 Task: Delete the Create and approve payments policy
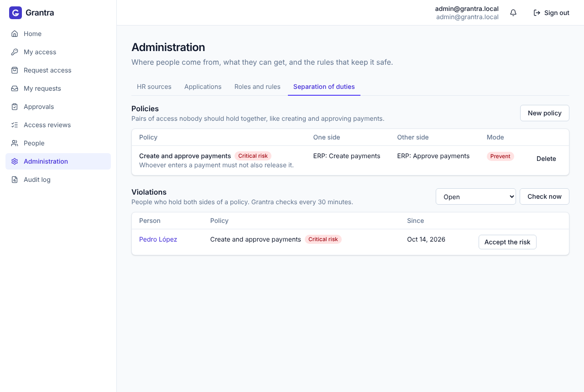pyautogui.click(x=546, y=159)
